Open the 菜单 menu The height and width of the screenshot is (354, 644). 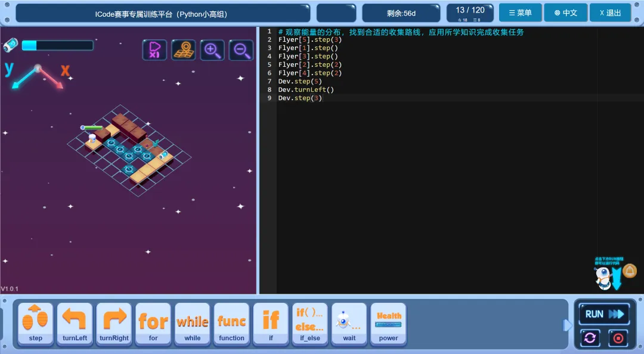click(520, 13)
